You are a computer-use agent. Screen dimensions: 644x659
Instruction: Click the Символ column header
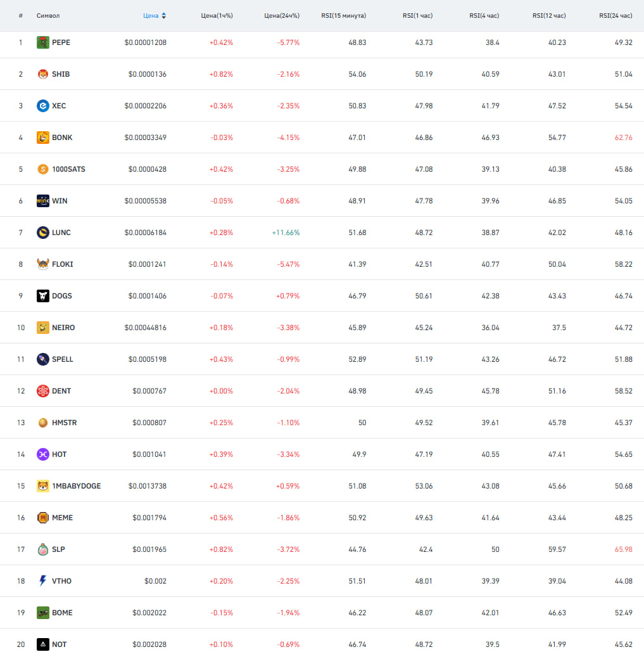pos(48,16)
